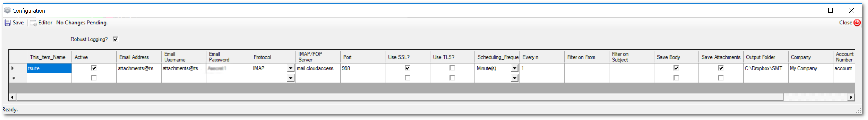Click the Filter on From cell
Screen dimensions: 868x120
(586, 68)
